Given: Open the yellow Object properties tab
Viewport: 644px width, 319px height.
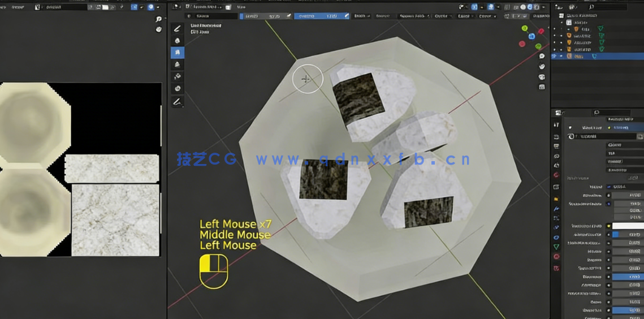Looking at the screenshot, I should [x=556, y=199].
